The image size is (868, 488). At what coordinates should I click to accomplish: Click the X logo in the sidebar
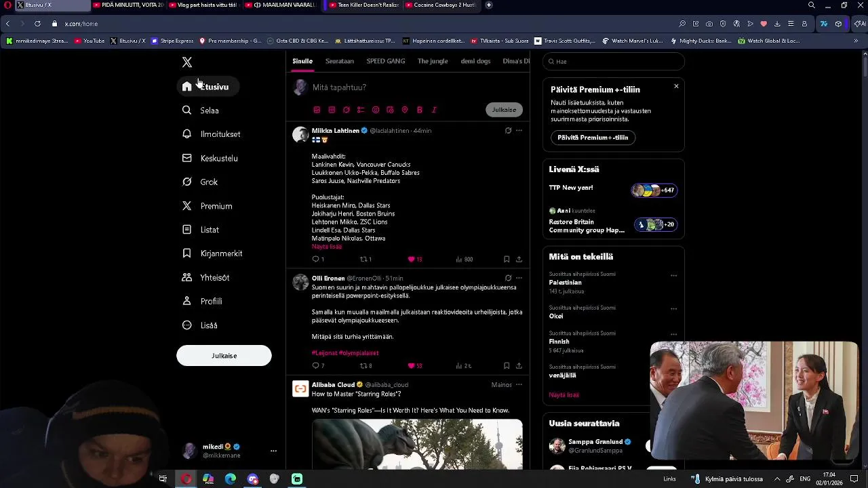(187, 62)
